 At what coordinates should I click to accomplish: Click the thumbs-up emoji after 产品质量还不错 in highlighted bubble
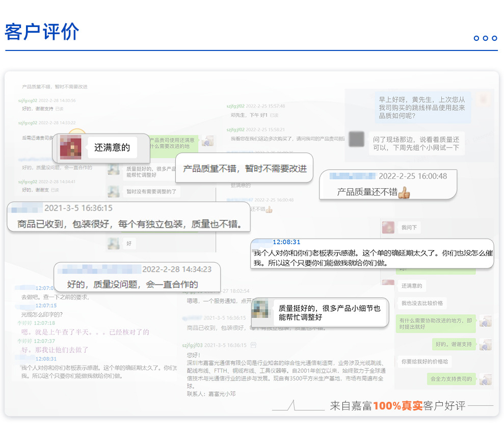(404, 193)
